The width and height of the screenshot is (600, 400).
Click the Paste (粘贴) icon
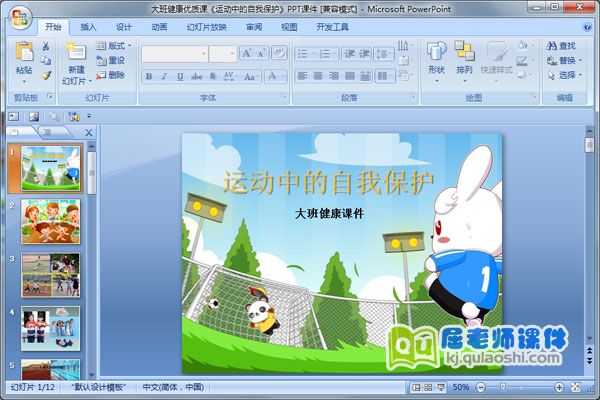click(23, 52)
